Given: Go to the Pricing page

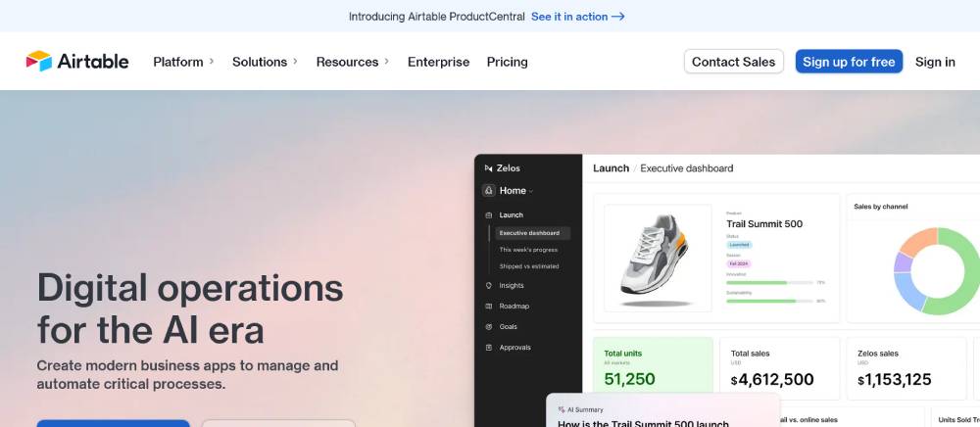Looking at the screenshot, I should (x=507, y=62).
